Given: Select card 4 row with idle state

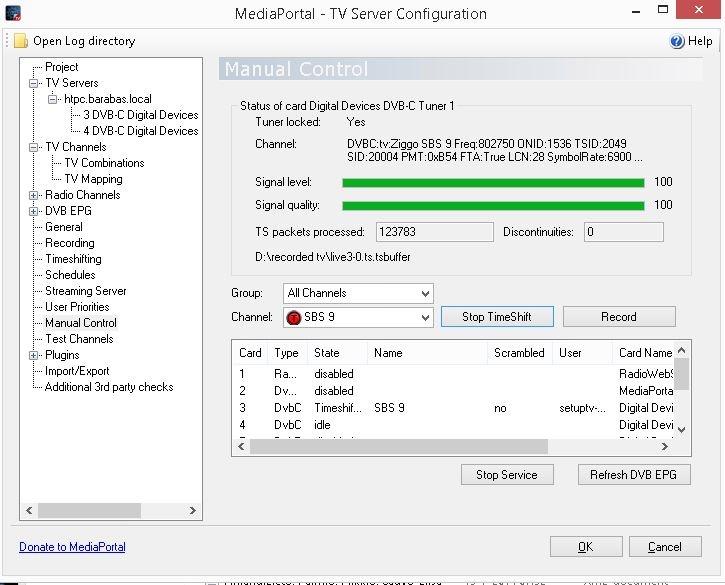Looking at the screenshot, I should pos(453,425).
